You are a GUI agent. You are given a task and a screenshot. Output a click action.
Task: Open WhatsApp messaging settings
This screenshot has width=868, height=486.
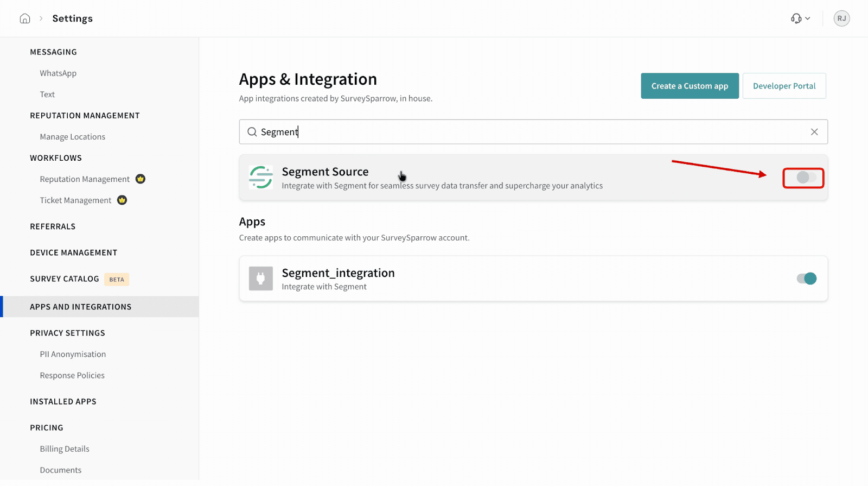[58, 73]
